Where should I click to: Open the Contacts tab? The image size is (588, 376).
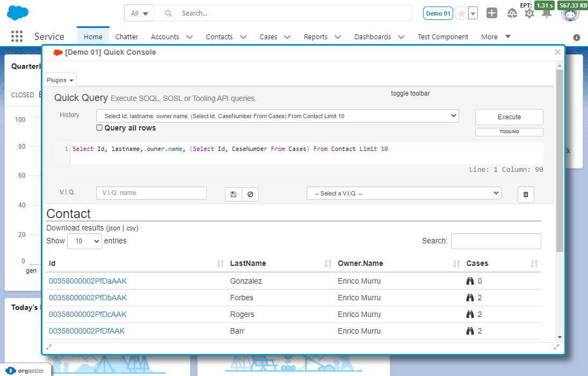click(220, 37)
